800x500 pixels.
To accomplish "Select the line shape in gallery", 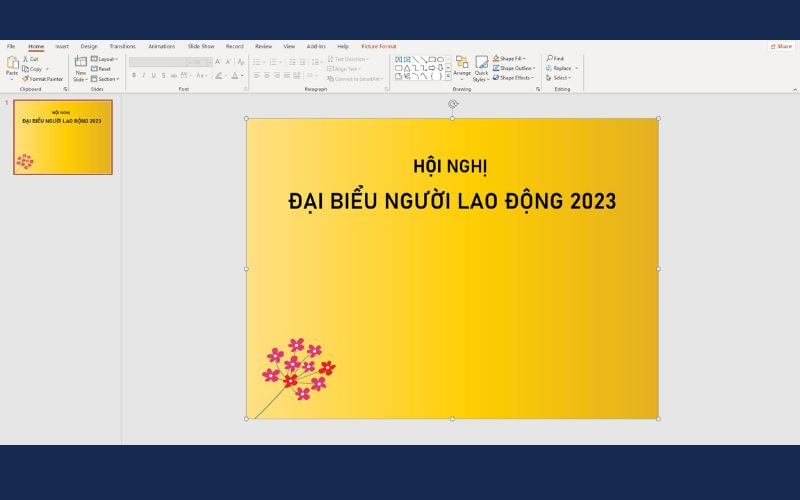I will (x=415, y=60).
